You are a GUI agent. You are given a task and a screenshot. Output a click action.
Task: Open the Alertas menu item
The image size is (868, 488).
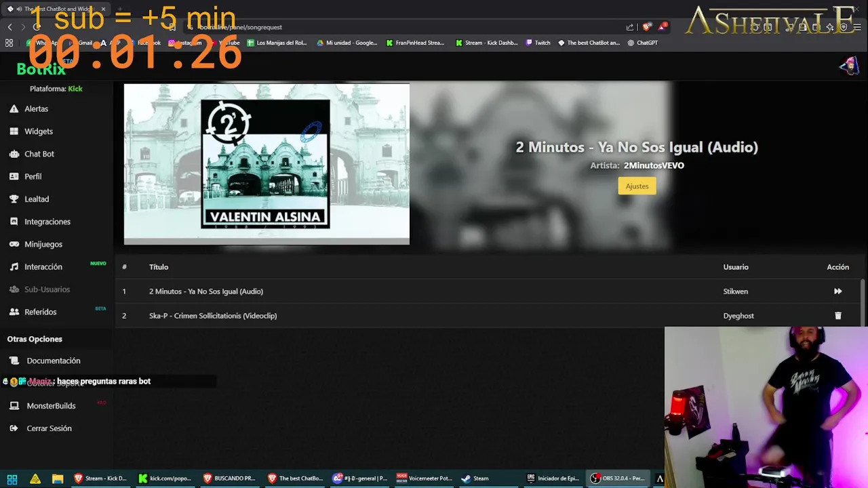37,108
